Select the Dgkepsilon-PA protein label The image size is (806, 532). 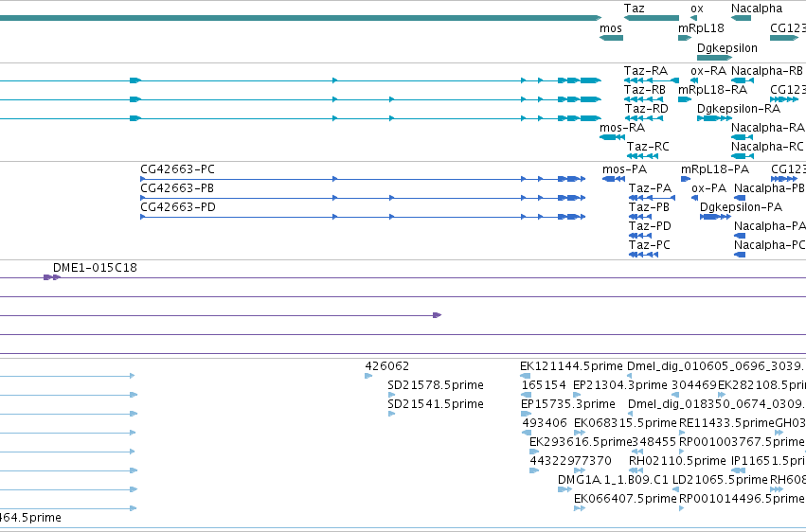[741, 207]
